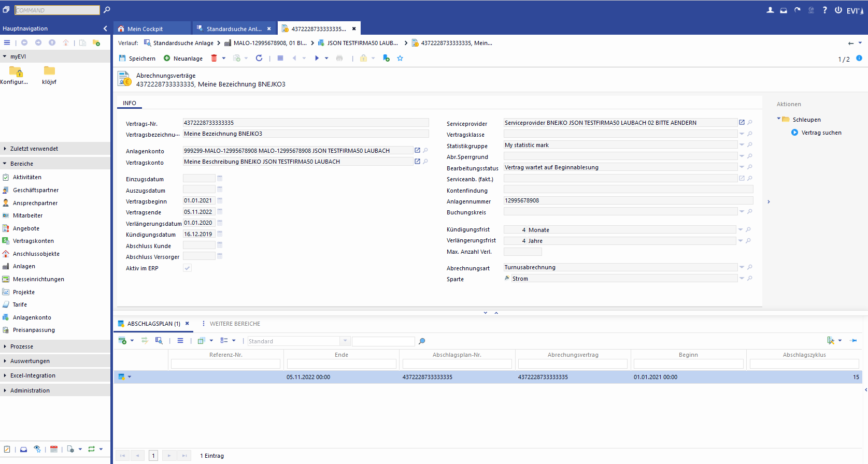This screenshot has width=868, height=464.
Task: Click the power logout icon
Action: (x=838, y=10)
